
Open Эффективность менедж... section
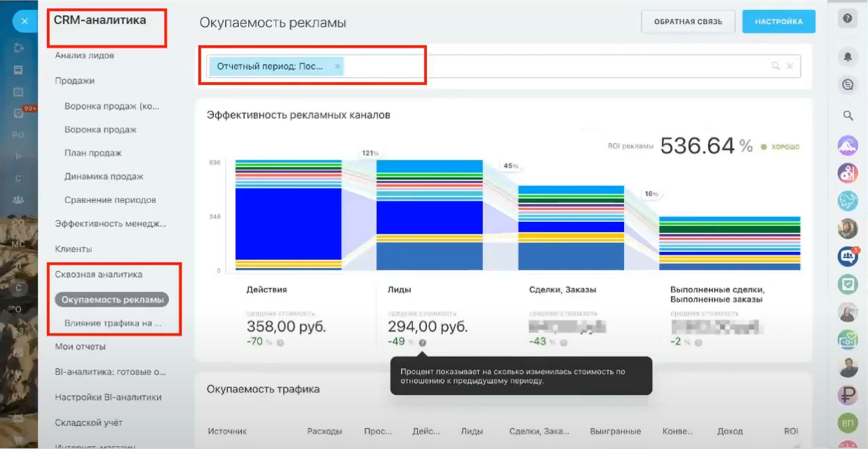click(111, 224)
